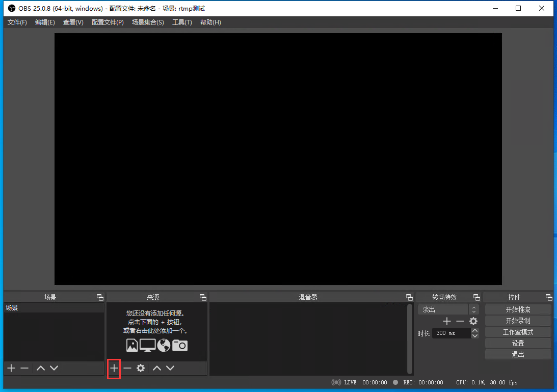557x392 pixels.
Task: Click the REC: 00:00:00 timer text
Action: 423,382
